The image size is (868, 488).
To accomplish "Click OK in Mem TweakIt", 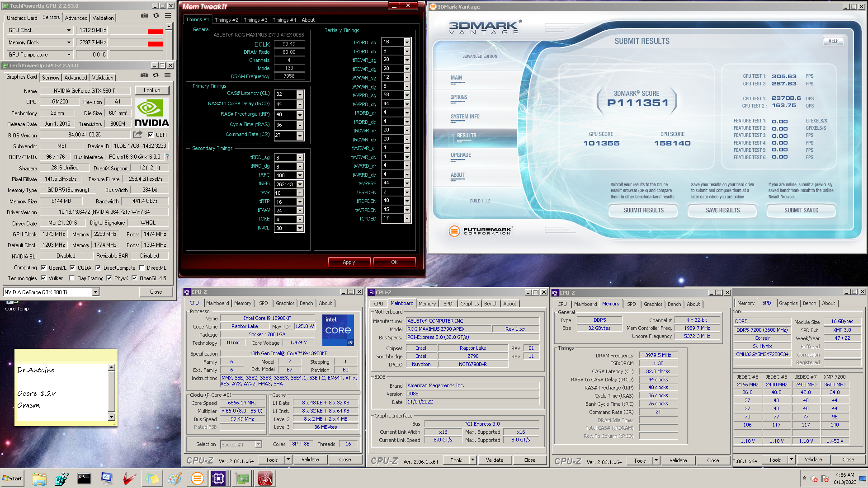I will pyautogui.click(x=394, y=262).
